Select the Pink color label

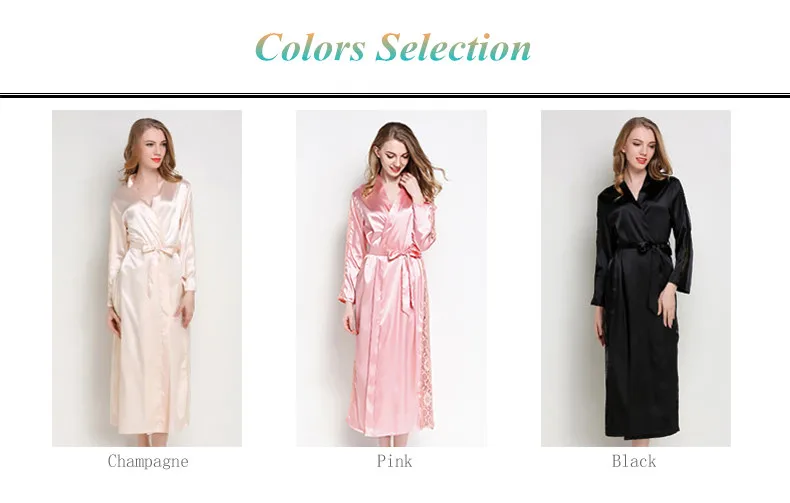click(394, 461)
